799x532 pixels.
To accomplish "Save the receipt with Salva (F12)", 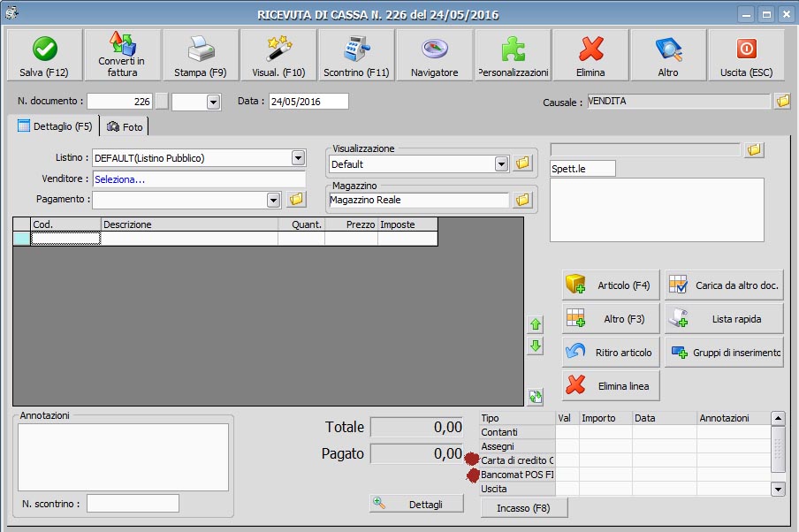I will [x=44, y=55].
